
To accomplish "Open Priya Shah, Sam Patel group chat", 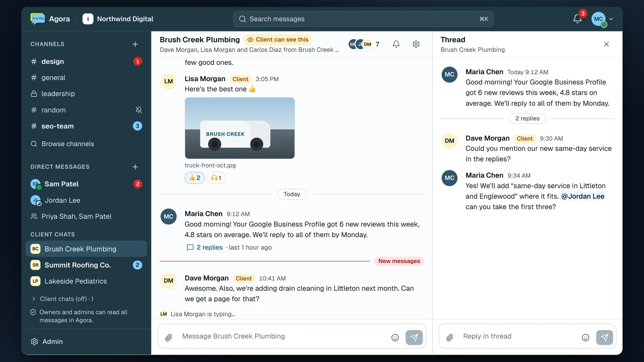I will click(86, 217).
